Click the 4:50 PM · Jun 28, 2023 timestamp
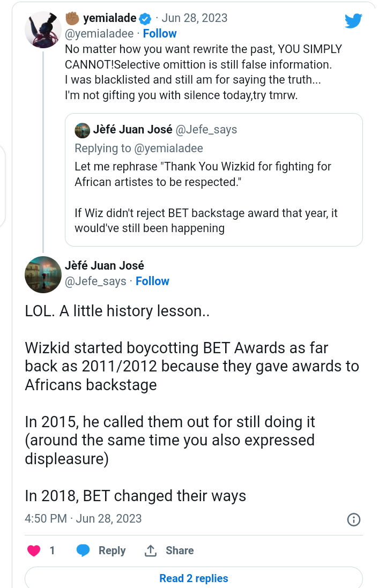Image resolution: width=386 pixels, height=588 pixels. coord(83,518)
